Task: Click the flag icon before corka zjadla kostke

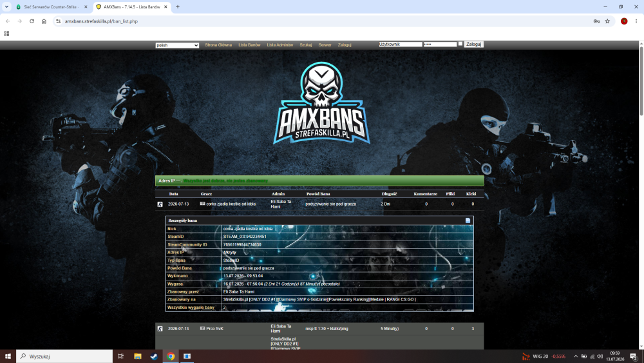Action: coord(202,204)
